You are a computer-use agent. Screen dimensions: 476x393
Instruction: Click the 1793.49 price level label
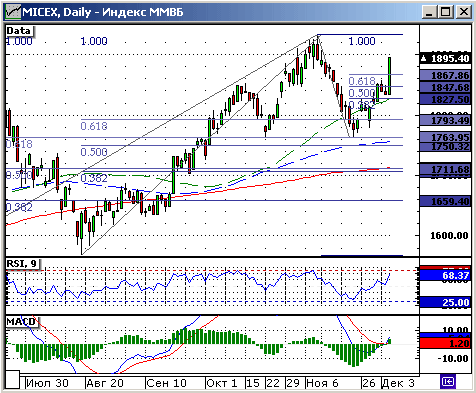coord(445,120)
